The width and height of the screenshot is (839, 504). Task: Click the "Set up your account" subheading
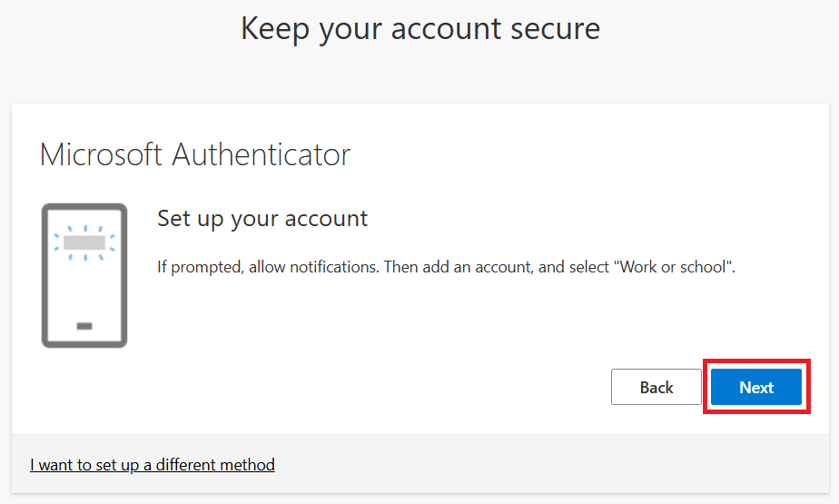(262, 219)
